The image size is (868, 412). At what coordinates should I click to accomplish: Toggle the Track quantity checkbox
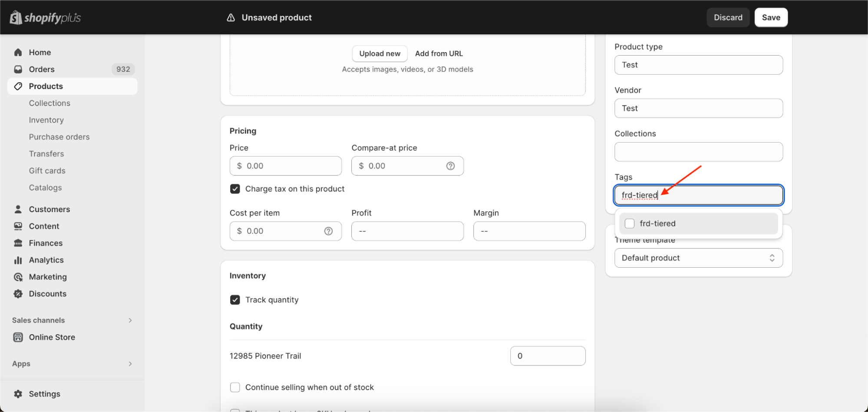(235, 300)
